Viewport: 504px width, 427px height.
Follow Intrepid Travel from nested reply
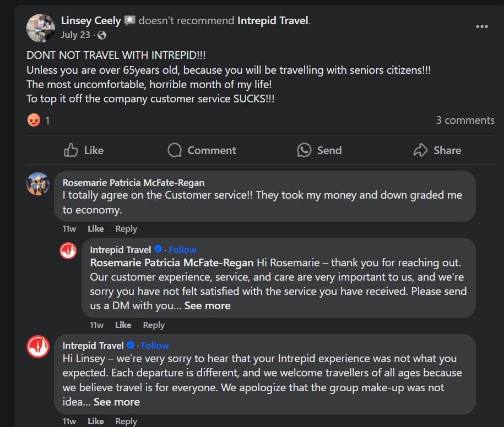coord(182,250)
